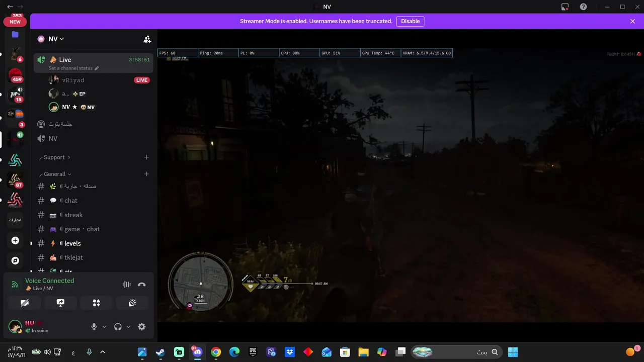Disconnect from voice with the hang-up icon
This screenshot has height=362, width=644.
[x=142, y=285]
